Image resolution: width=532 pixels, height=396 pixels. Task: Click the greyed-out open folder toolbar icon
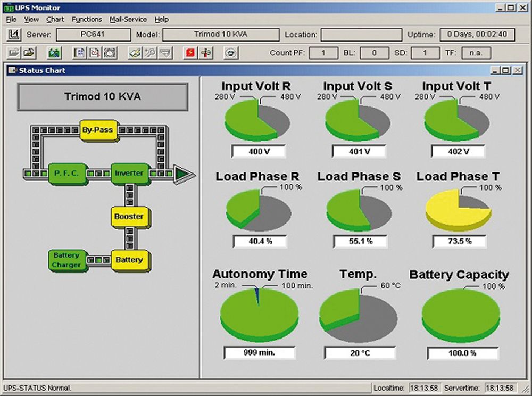point(14,53)
